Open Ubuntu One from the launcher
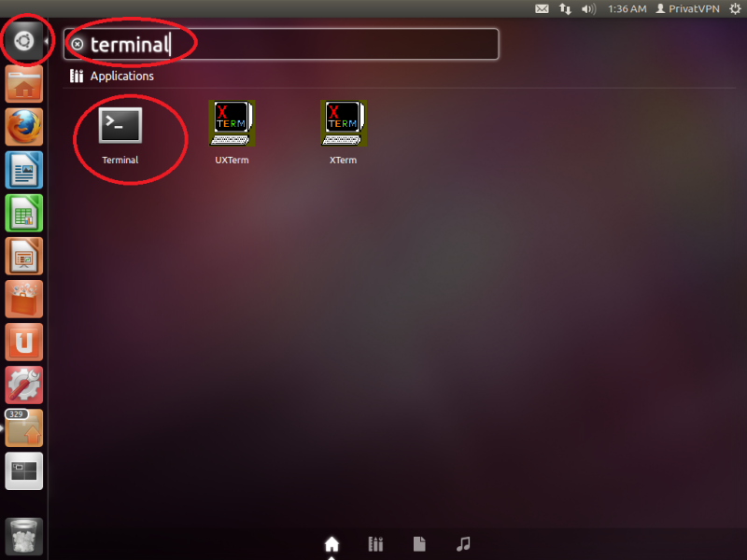Screen dimensions: 747x560 coord(23,343)
